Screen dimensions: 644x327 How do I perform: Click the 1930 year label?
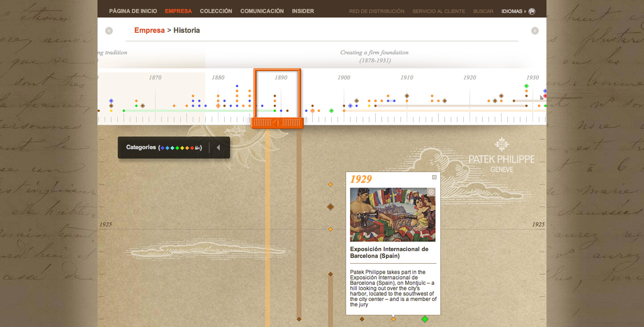pos(532,77)
